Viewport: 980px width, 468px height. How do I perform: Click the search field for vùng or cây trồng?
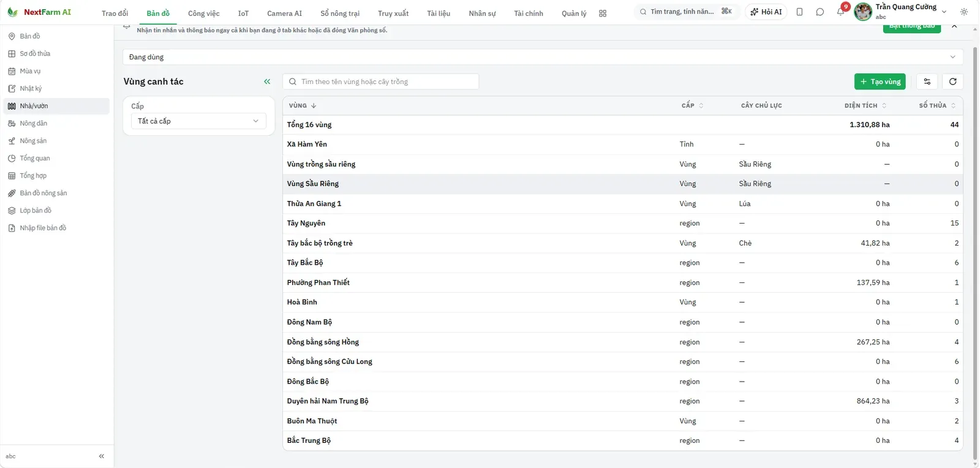(x=381, y=81)
